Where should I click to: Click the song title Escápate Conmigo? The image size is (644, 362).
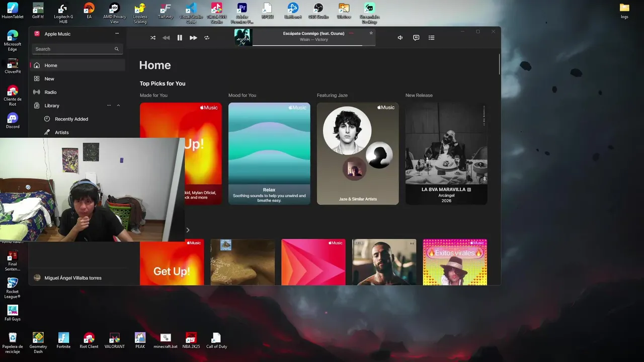(313, 33)
